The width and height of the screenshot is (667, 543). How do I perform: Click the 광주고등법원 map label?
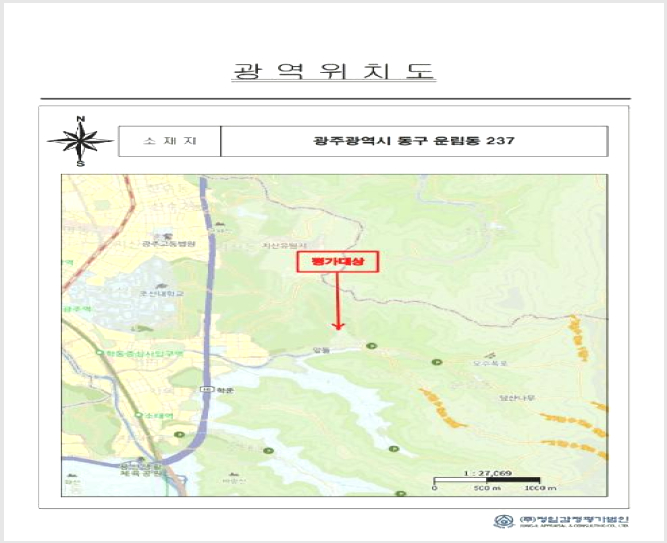coord(169,244)
